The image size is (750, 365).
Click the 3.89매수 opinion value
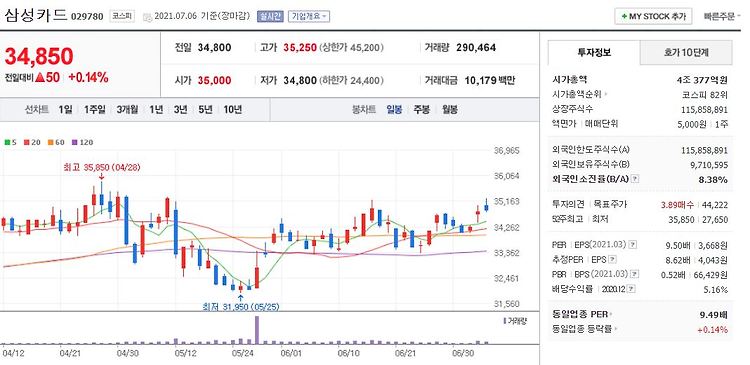pos(677,205)
